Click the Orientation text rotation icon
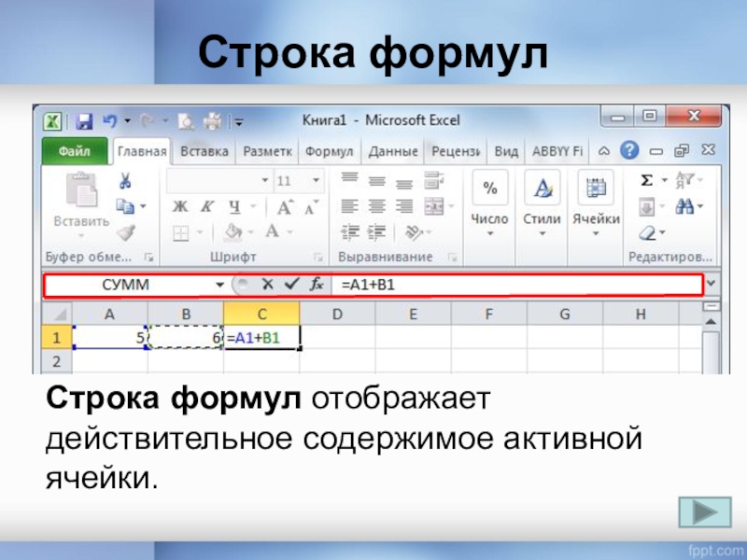747x560 pixels. pyautogui.click(x=413, y=232)
